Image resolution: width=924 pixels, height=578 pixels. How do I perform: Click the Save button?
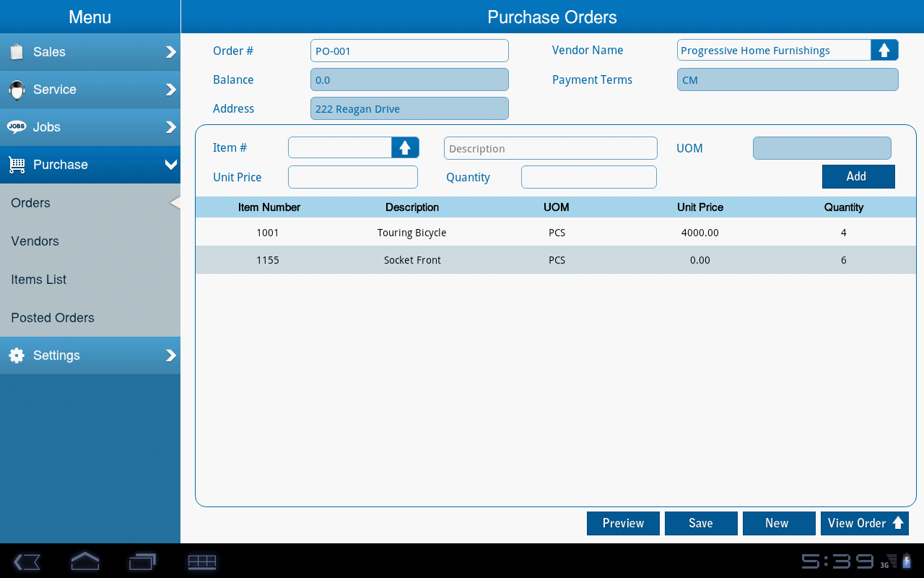tap(701, 523)
